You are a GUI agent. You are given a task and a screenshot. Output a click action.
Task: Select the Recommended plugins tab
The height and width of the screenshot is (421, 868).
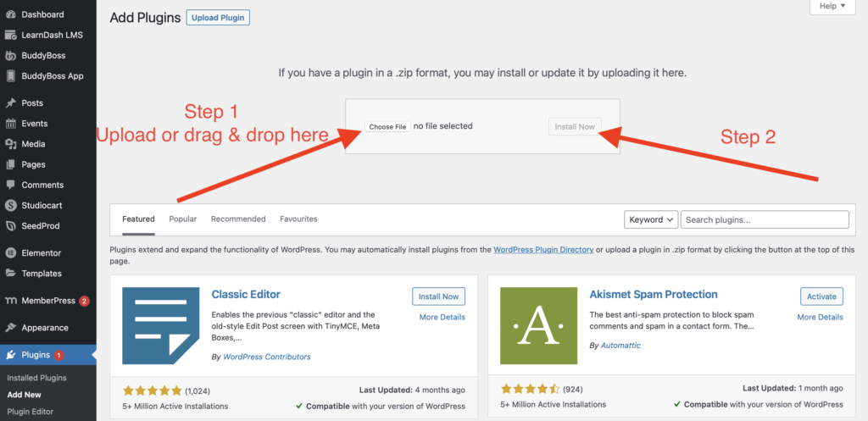click(x=238, y=219)
